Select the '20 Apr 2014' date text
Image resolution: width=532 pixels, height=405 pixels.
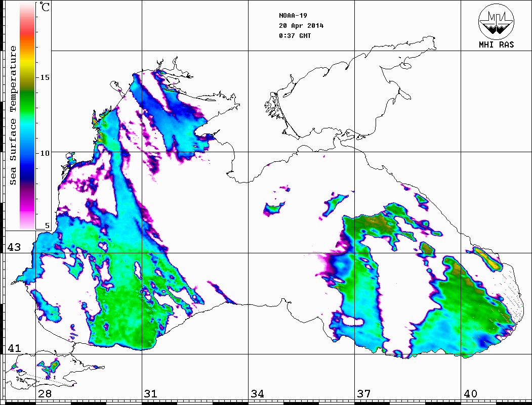301,26
